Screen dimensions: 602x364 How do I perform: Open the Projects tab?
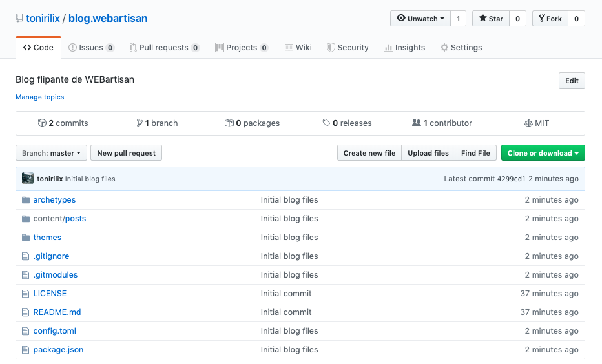[242, 48]
